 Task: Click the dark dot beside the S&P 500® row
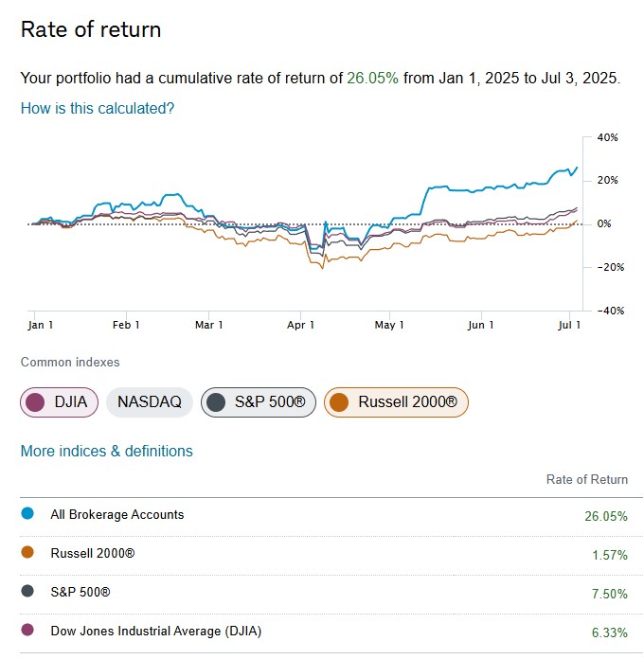pos(27,591)
